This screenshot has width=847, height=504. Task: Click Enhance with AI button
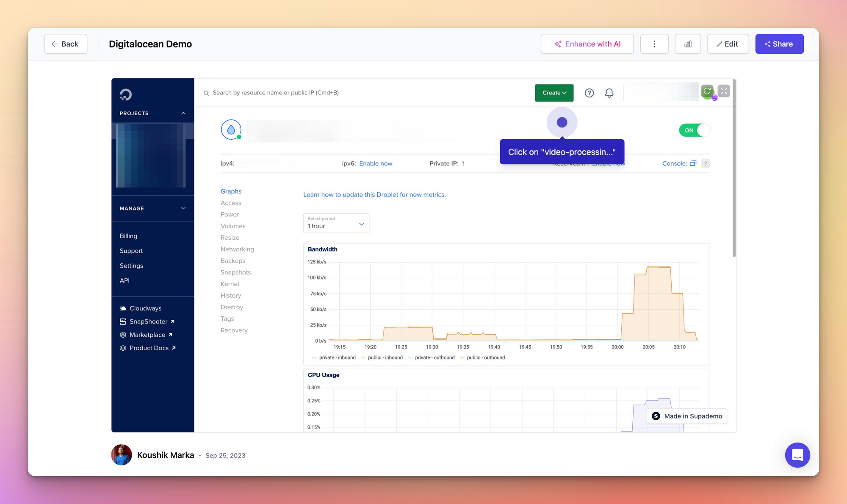coord(587,44)
